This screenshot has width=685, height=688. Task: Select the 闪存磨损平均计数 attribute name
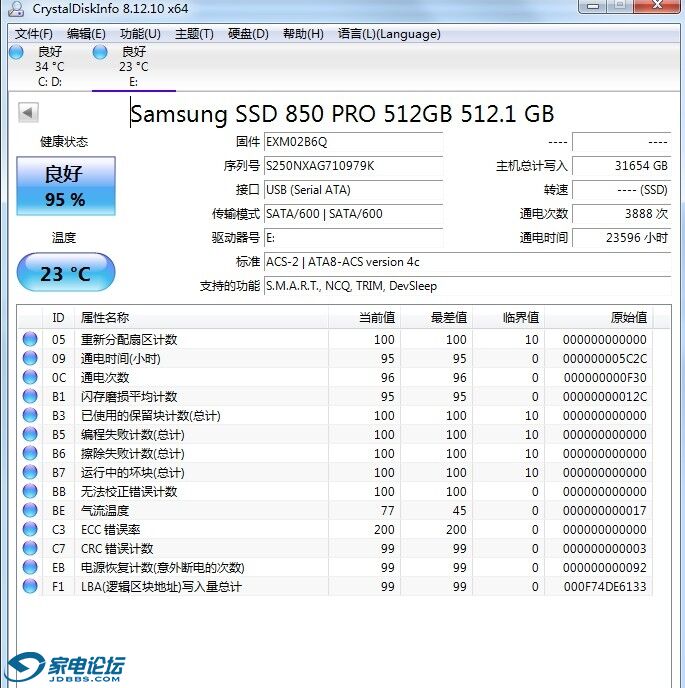(129, 397)
